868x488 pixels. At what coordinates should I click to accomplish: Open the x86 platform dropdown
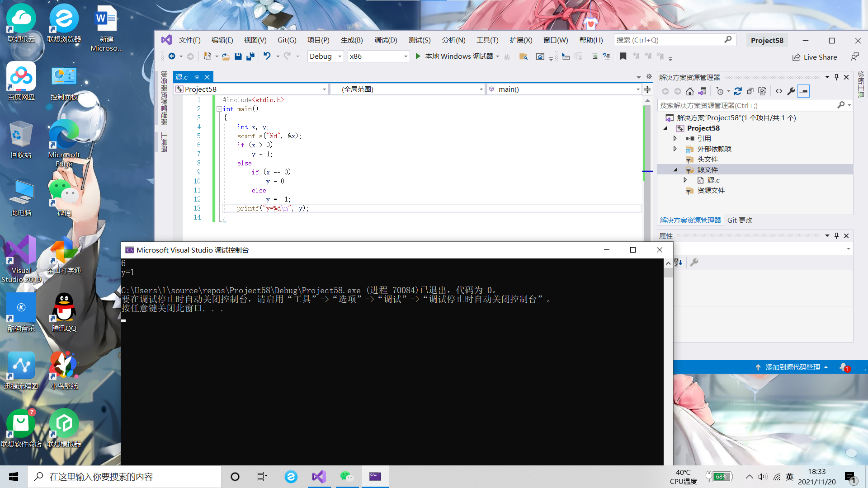(x=378, y=56)
